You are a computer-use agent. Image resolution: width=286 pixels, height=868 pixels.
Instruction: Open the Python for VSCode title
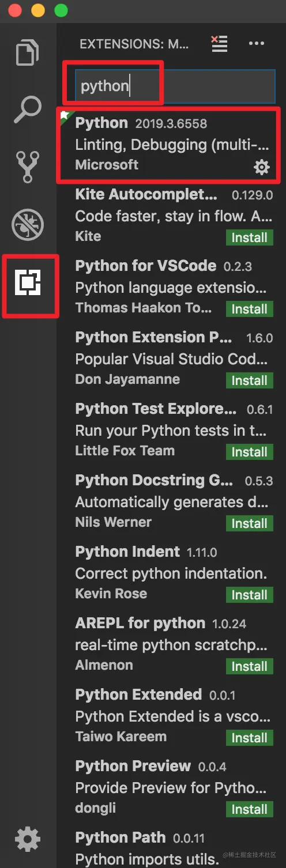tap(146, 266)
